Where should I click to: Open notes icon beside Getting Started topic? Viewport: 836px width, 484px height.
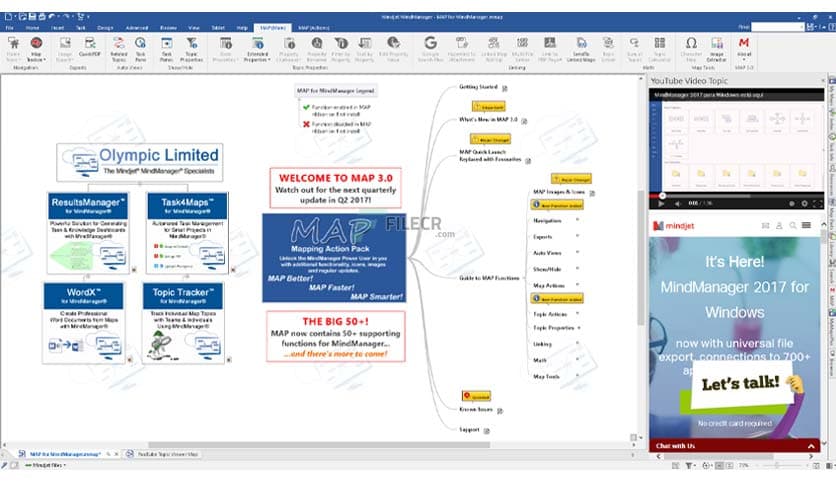(504, 88)
